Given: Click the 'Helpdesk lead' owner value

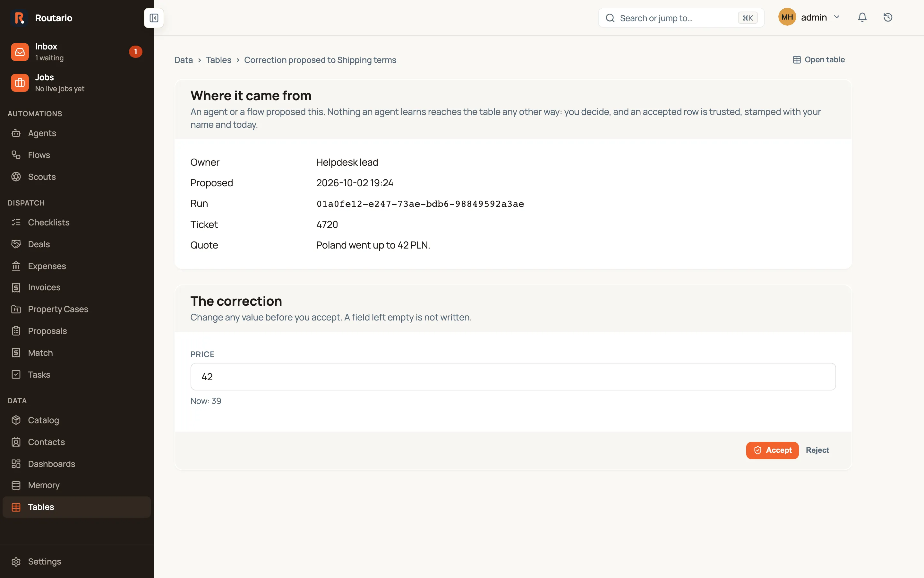Looking at the screenshot, I should click(347, 162).
